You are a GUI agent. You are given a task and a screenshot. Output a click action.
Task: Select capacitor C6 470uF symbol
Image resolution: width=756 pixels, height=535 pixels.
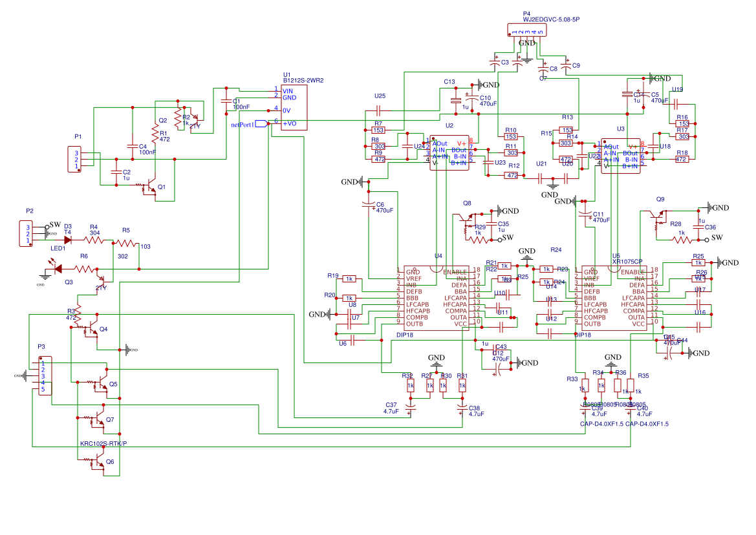tap(369, 205)
